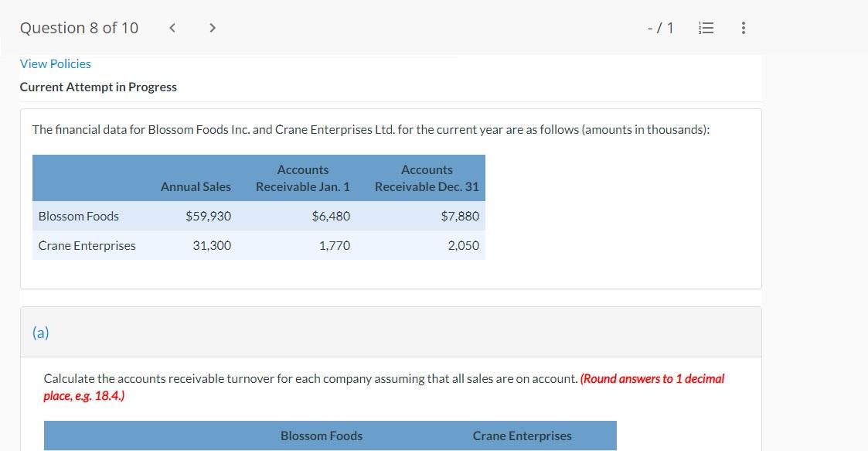Image resolution: width=868 pixels, height=451 pixels.
Task: Click the kebab menu beside the score
Action: 743,27
